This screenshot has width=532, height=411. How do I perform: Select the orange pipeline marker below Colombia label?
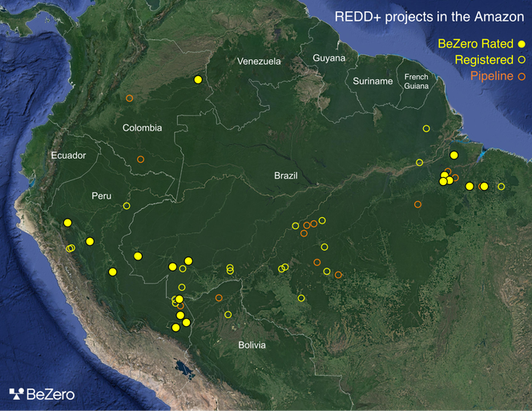(140, 159)
